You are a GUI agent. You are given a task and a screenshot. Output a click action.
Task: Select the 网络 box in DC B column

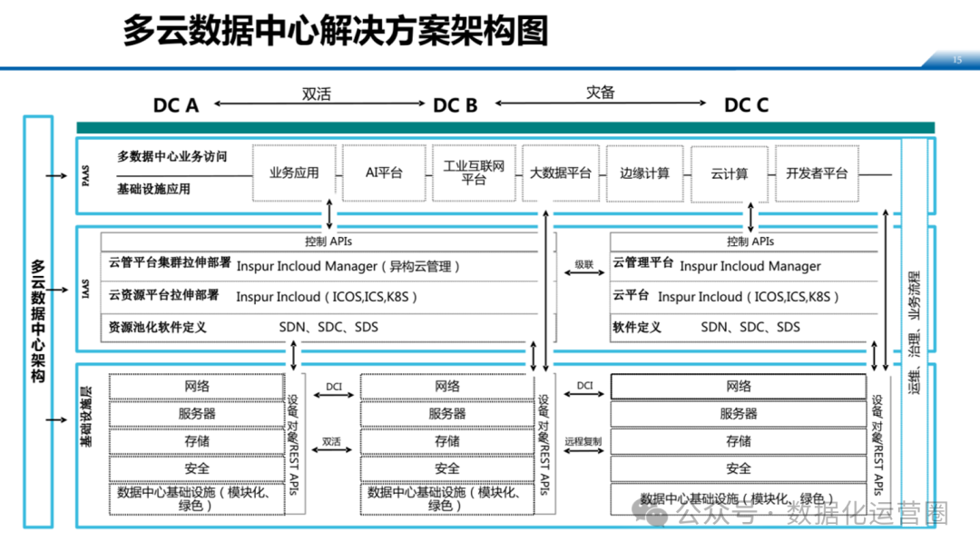(447, 387)
